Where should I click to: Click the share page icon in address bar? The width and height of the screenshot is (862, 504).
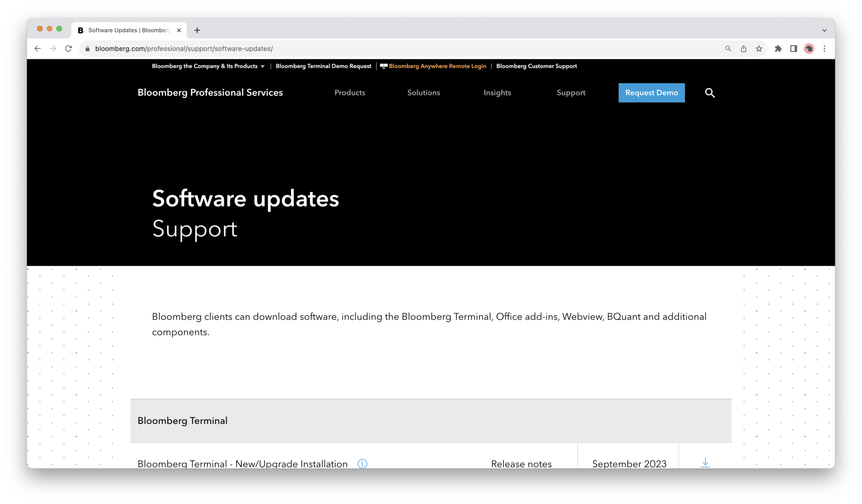(744, 49)
